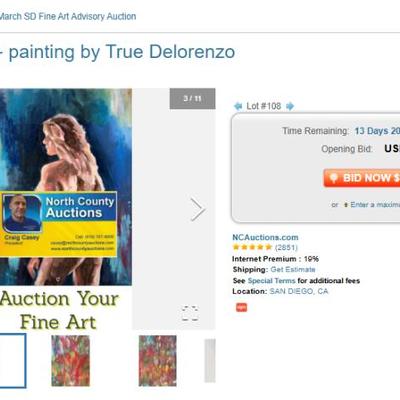Image resolution: width=400 pixels, height=400 pixels.
Task: Show the next image with the chevron
Action: pyautogui.click(x=198, y=209)
